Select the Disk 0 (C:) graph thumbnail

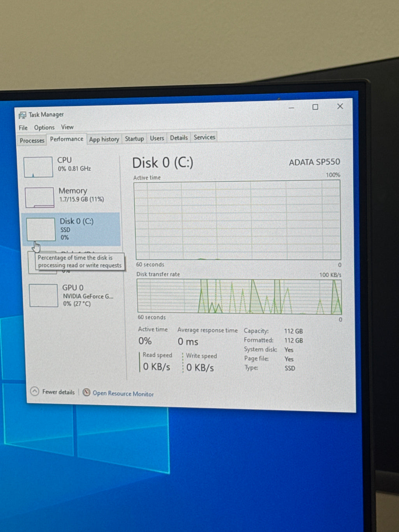(41, 229)
